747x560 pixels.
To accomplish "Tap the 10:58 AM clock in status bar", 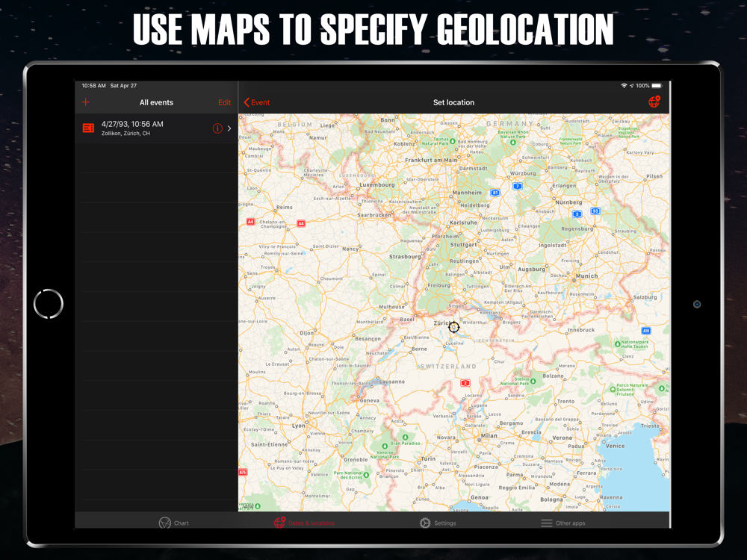I will click(93, 86).
